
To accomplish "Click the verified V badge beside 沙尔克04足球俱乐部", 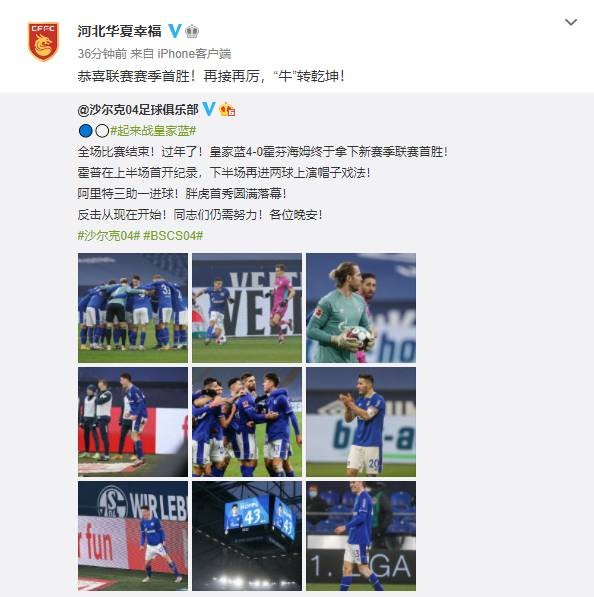I will (209, 109).
